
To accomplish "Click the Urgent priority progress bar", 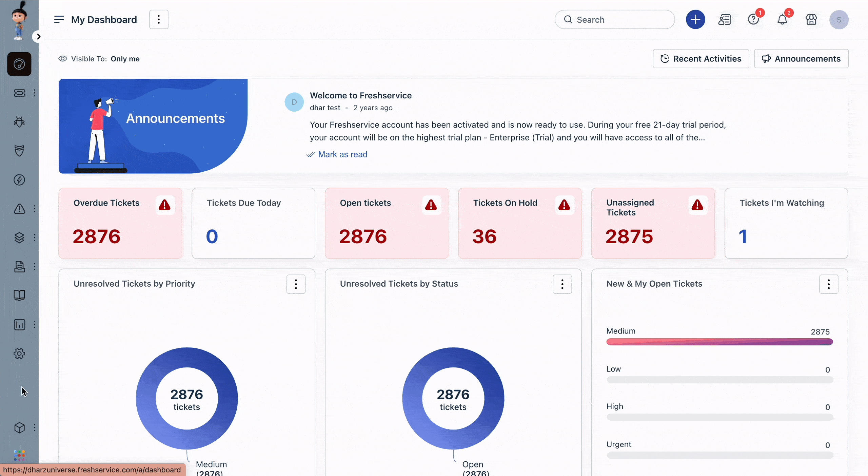I will [x=719, y=455].
